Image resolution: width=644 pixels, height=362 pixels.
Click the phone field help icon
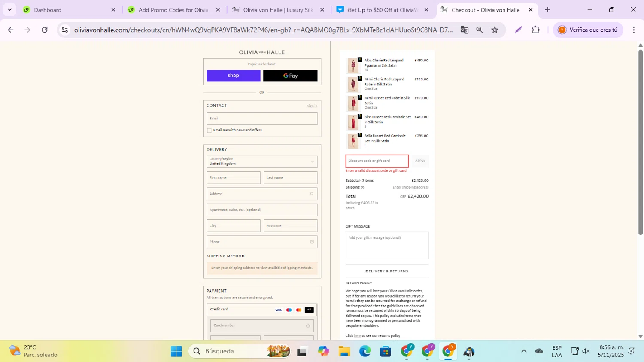312,242
